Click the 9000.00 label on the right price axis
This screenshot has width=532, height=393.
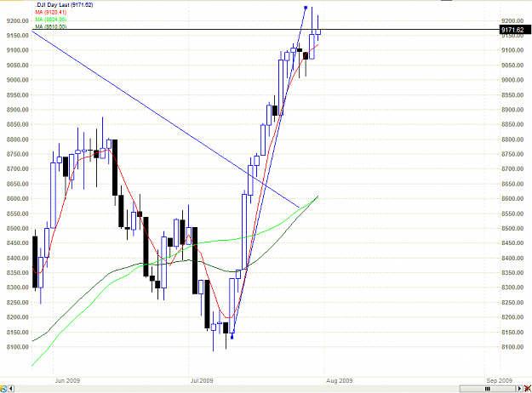(512, 80)
